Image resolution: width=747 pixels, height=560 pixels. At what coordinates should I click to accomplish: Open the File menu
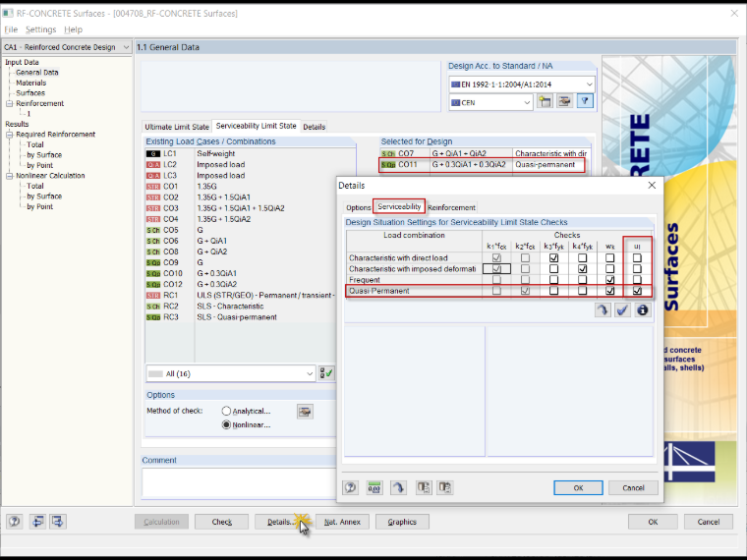pos(11,29)
